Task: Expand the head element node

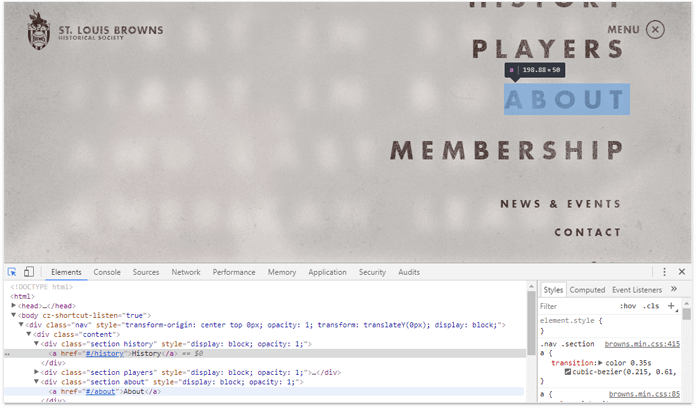Action: [13, 305]
